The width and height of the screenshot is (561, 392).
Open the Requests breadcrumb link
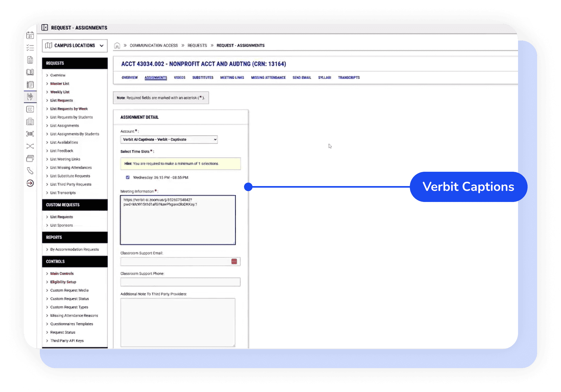click(197, 46)
